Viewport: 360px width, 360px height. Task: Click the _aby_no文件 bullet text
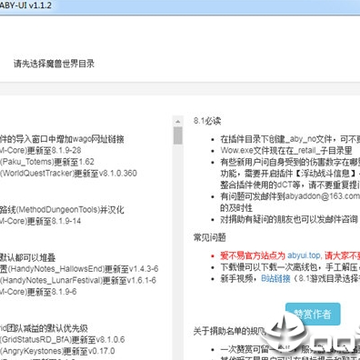coord(290,139)
